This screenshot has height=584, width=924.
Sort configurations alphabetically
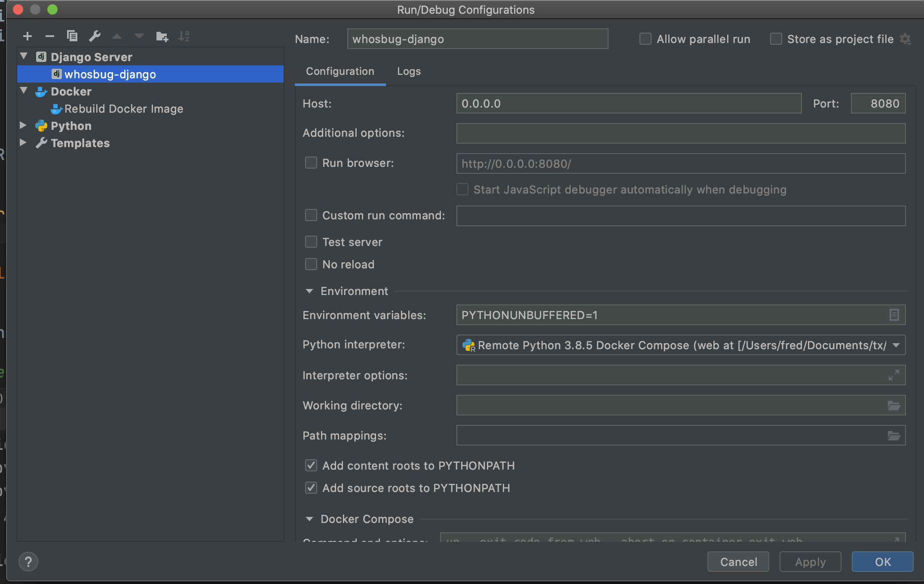click(x=184, y=37)
